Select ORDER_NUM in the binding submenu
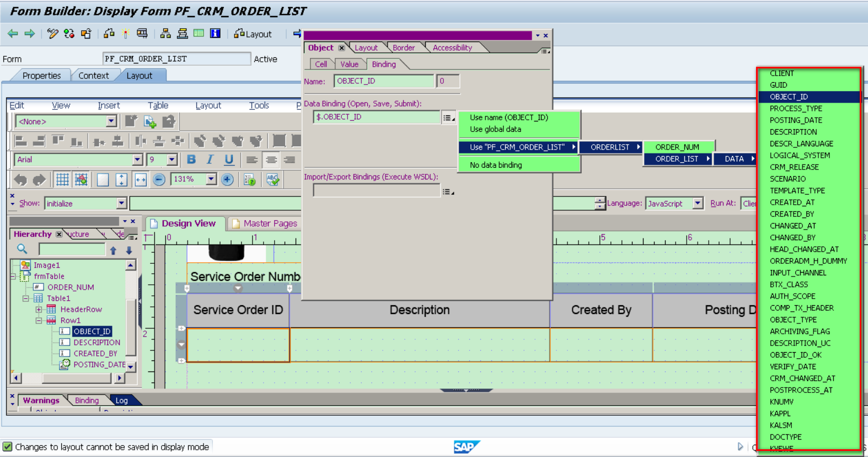Viewport: 868px width, 457px height. click(677, 147)
